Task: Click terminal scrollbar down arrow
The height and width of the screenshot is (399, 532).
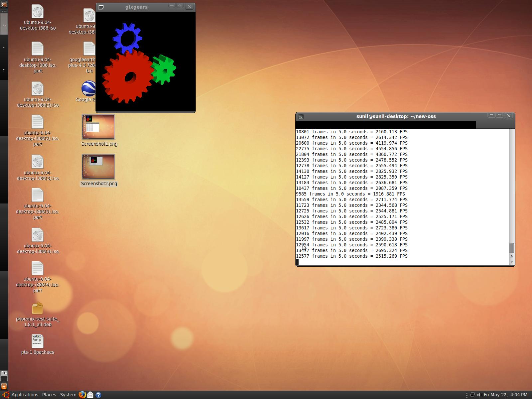Action: point(512,262)
